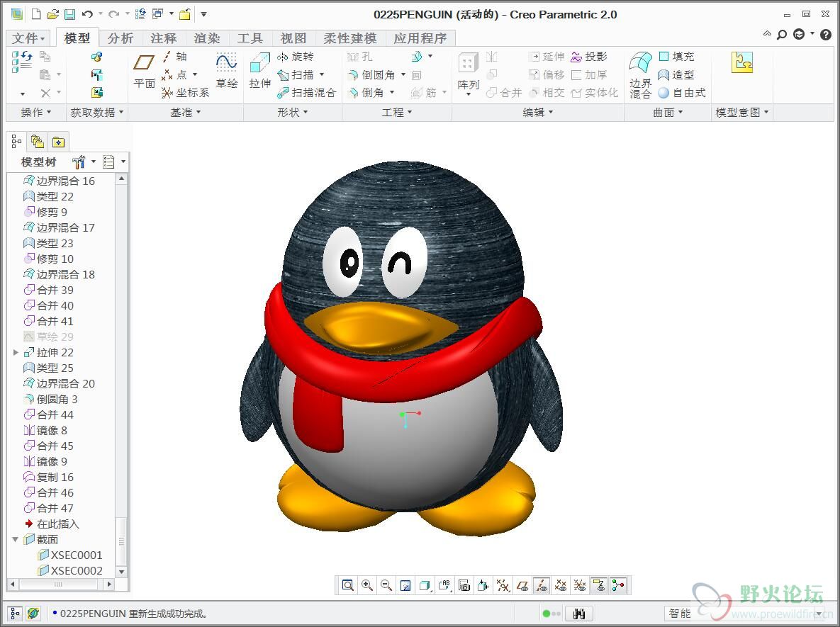Expand the 拉伸 22 tree node
Screen dimensions: 840x627
(x=16, y=352)
